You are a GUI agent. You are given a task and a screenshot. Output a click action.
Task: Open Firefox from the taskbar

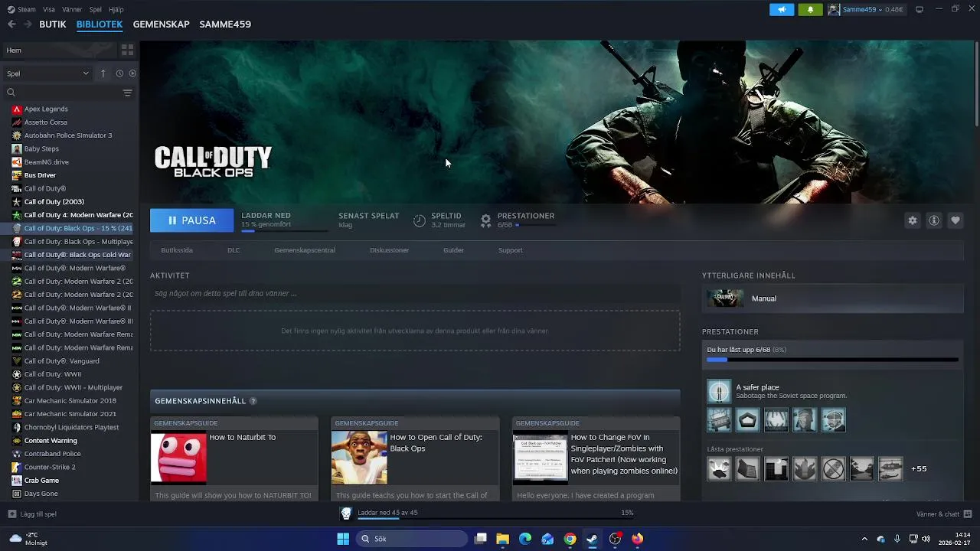tap(637, 539)
